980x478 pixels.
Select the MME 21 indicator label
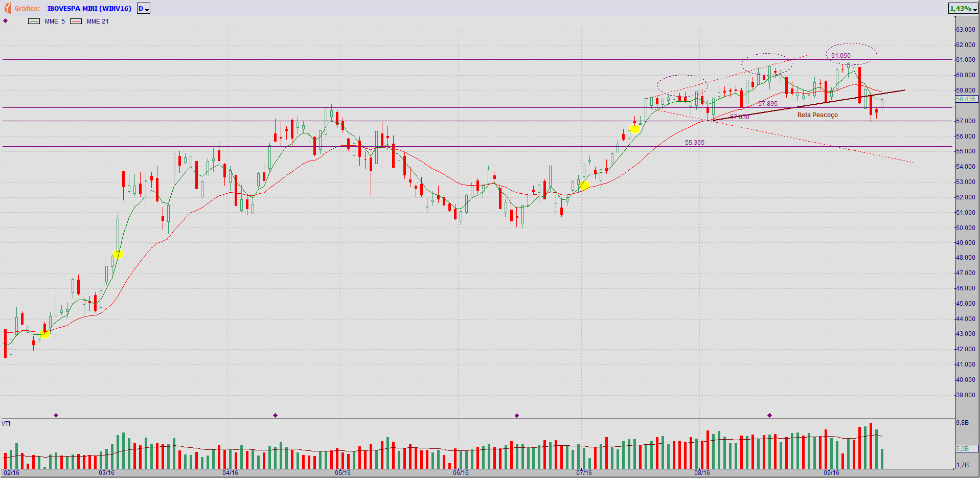click(x=98, y=21)
